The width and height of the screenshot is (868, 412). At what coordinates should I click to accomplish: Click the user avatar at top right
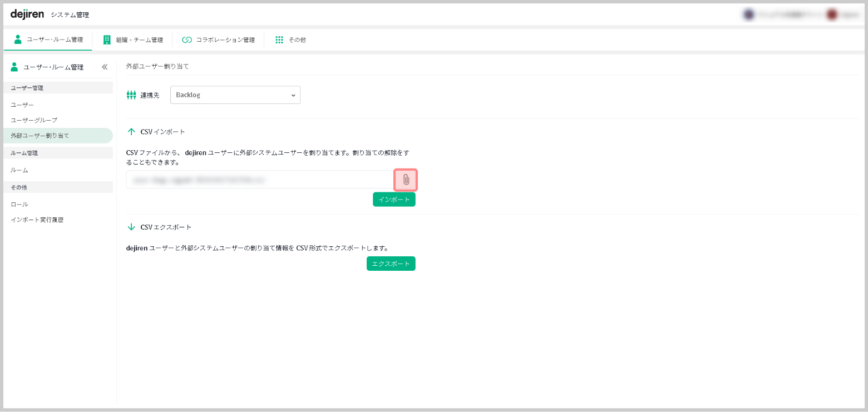(x=832, y=14)
